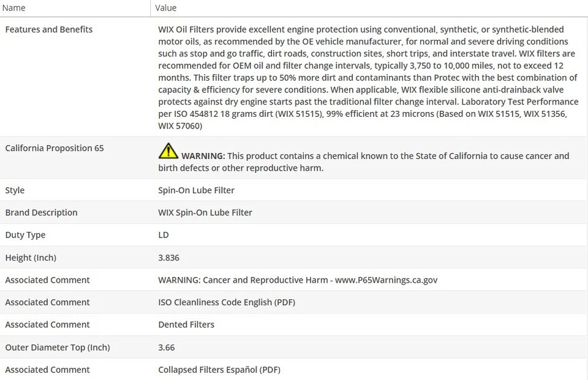Select the 3.836 height value
This screenshot has width=588, height=380.
click(168, 258)
